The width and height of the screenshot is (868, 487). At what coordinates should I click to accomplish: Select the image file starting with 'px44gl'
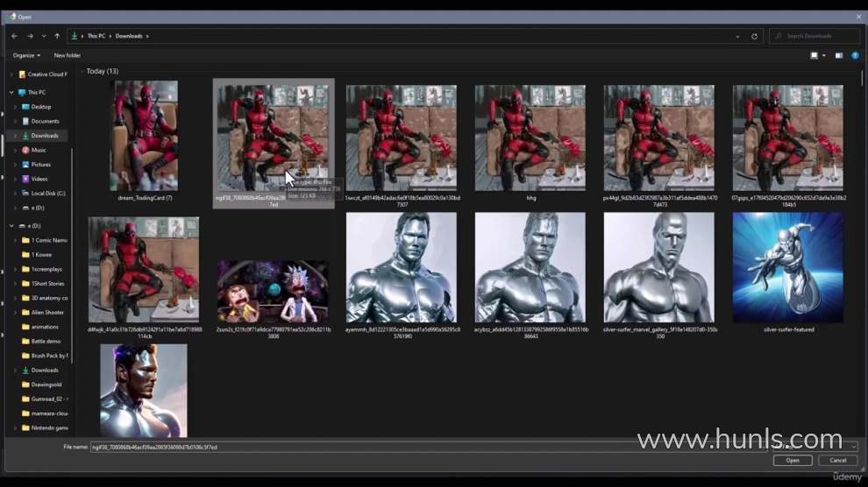(658, 138)
